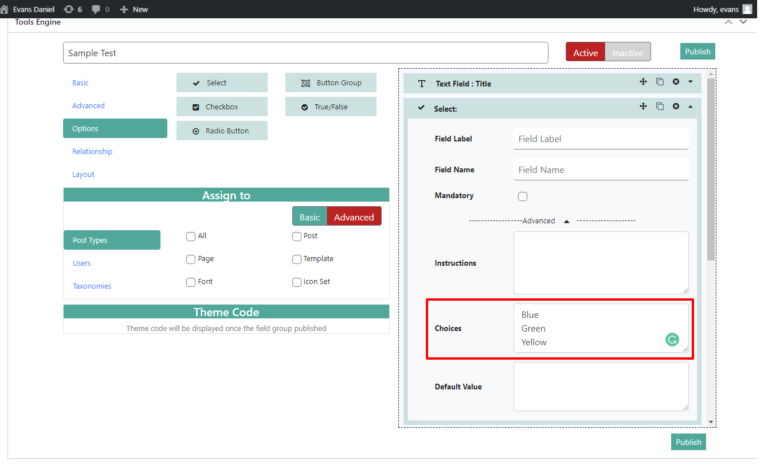Duplicate the Text Field : Title field

(x=660, y=82)
